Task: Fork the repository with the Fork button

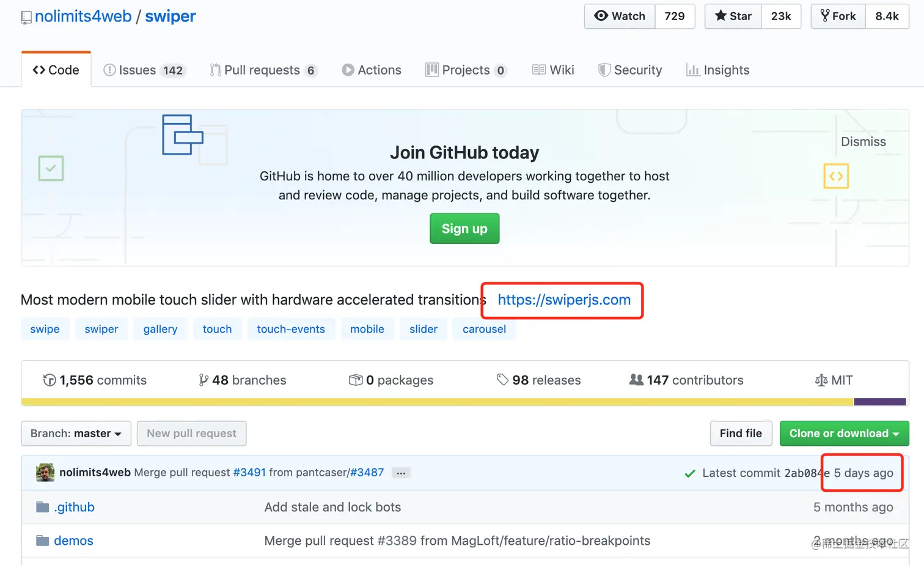Action: coord(838,17)
